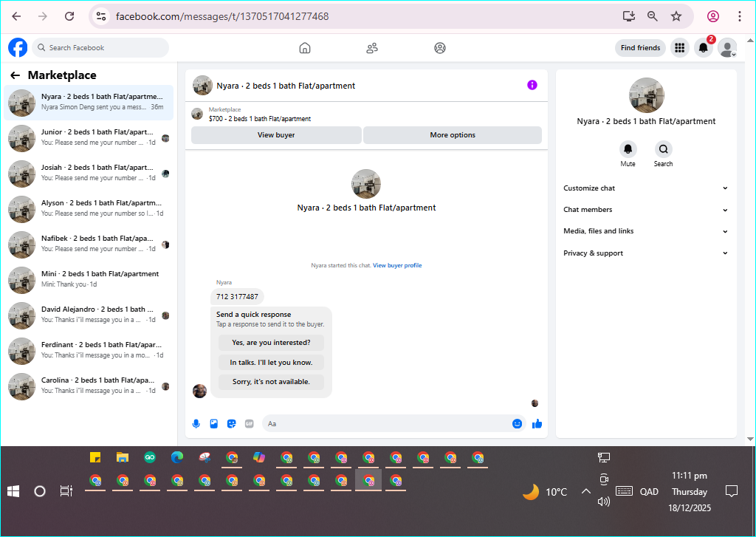Open the account profile avatar menu
The width and height of the screenshot is (756, 537).
coord(727,48)
